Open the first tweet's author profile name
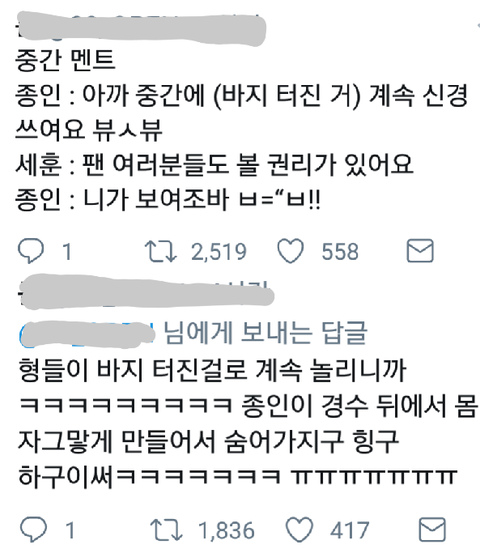Viewport: 480px width, 553px height. pos(141,29)
